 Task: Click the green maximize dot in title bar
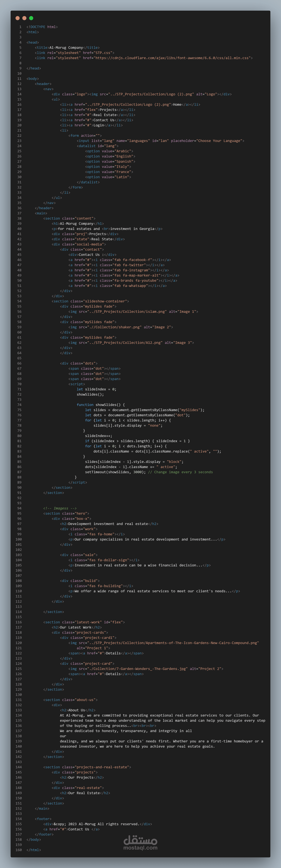31,18
